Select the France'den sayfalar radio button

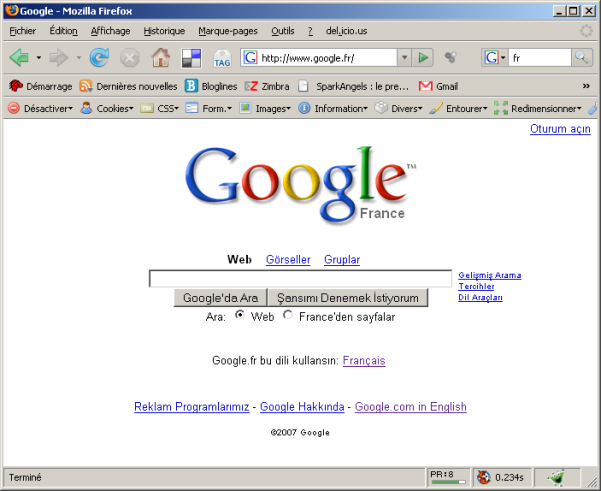point(288,315)
